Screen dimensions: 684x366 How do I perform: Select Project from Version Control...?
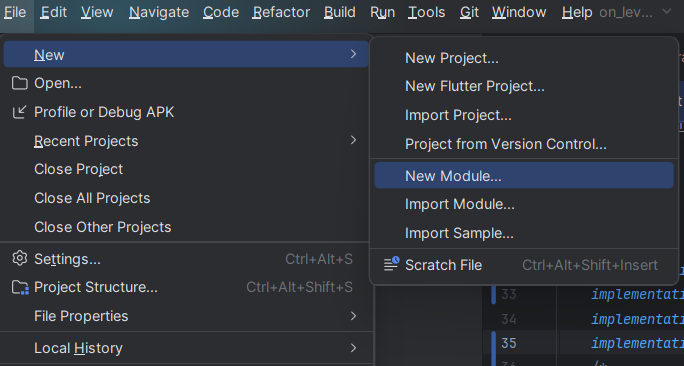pyautogui.click(x=506, y=144)
